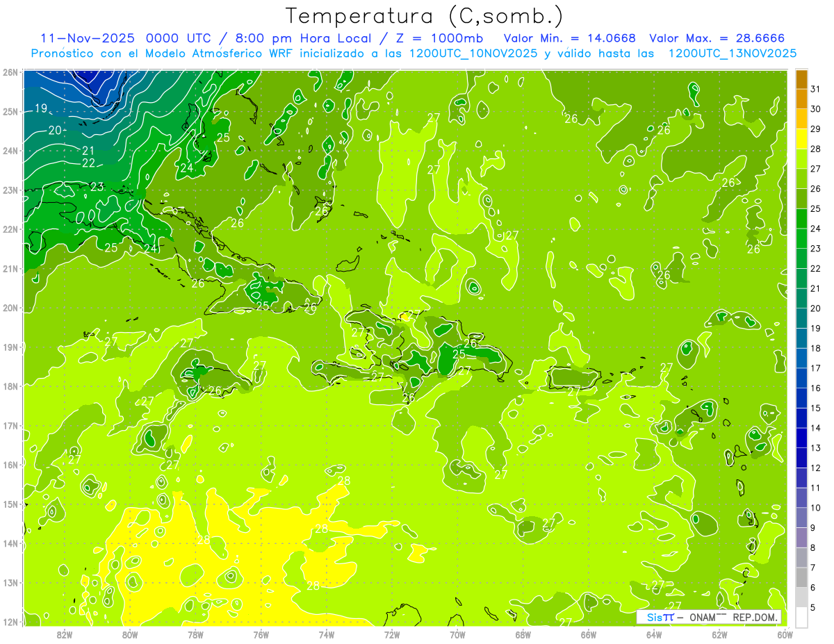
Task: Click the latitude axis label '22N'
Action: (x=10, y=229)
